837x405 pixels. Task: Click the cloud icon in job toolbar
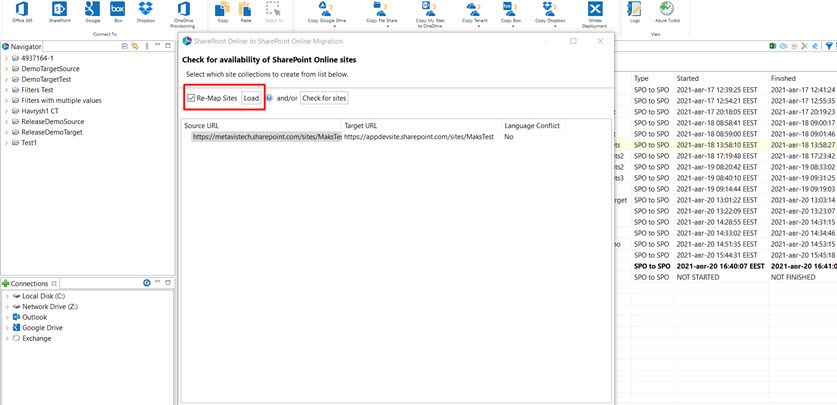pos(783,46)
